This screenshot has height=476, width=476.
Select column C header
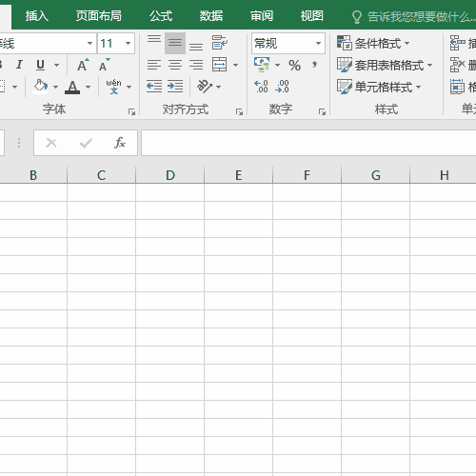point(102,175)
